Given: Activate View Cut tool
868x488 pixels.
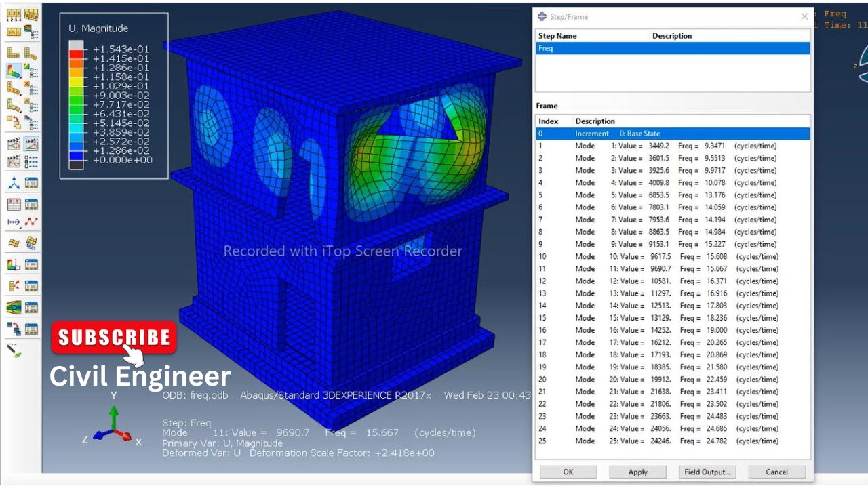Looking at the screenshot, I should point(13,265).
